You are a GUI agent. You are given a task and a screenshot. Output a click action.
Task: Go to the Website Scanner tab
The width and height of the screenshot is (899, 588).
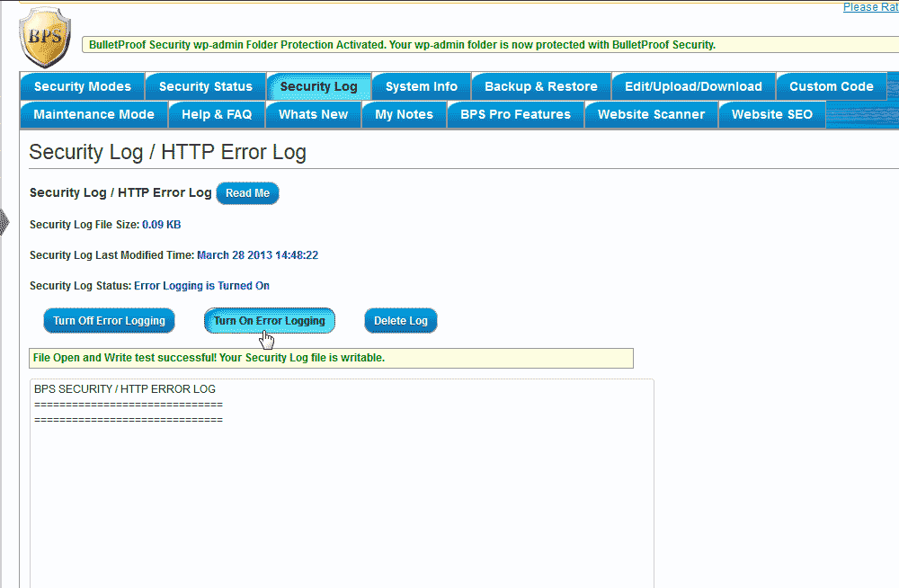click(x=651, y=114)
